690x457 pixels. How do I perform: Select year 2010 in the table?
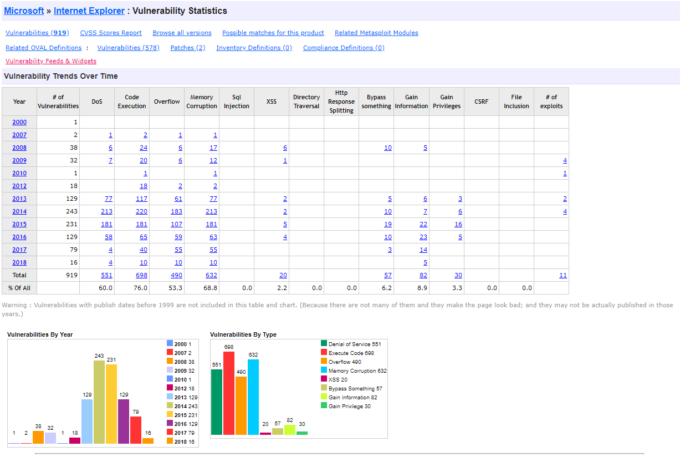click(19, 173)
